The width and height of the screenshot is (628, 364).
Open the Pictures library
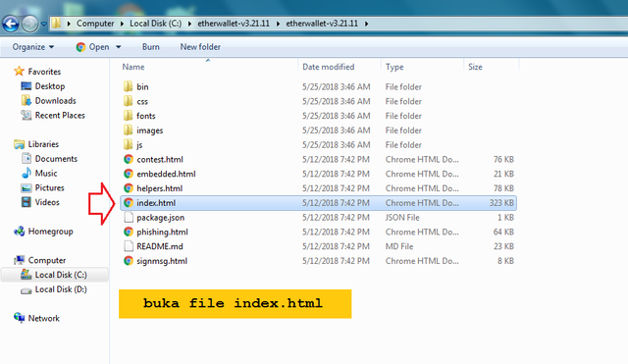(x=50, y=187)
